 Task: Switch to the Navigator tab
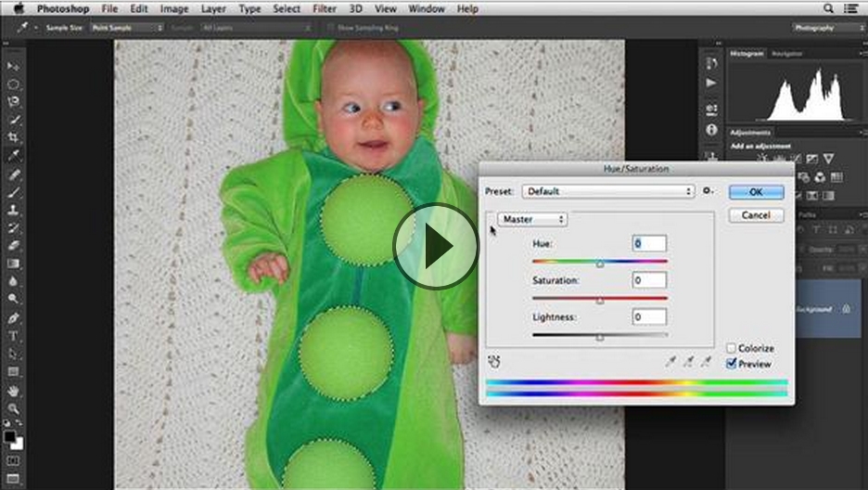tap(787, 54)
